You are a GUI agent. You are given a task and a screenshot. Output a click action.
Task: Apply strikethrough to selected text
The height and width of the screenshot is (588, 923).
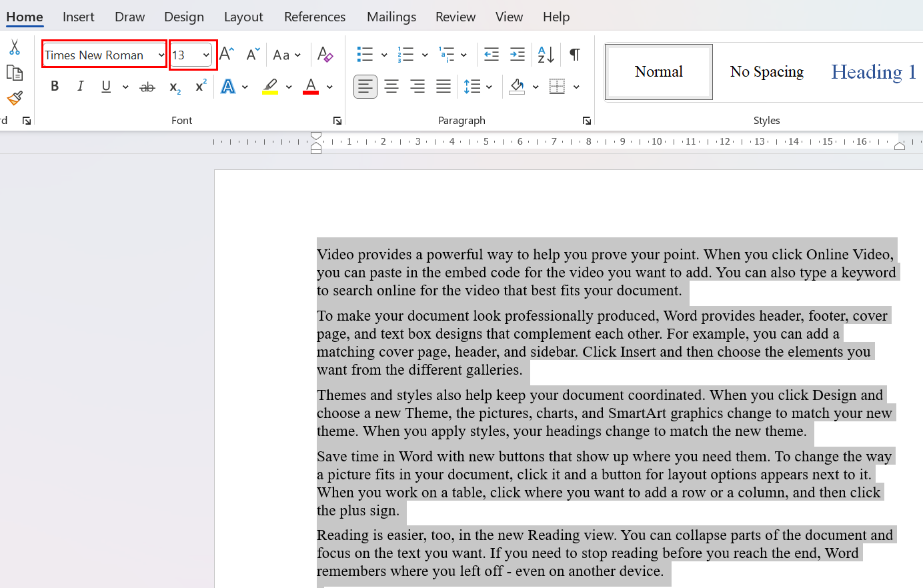[147, 87]
